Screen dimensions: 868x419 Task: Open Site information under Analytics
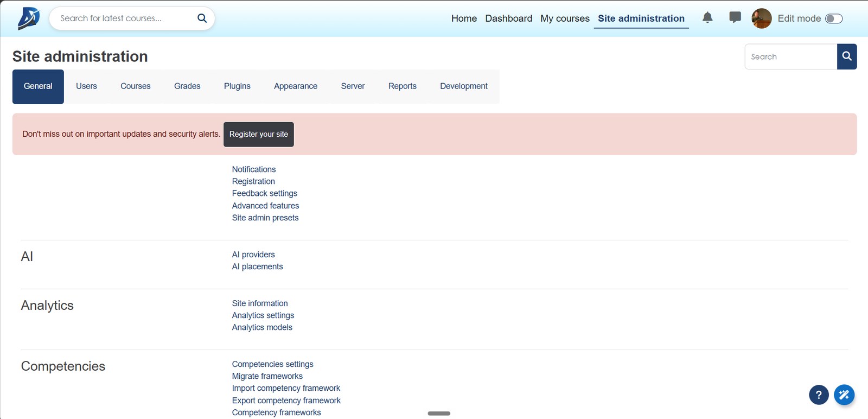click(260, 303)
